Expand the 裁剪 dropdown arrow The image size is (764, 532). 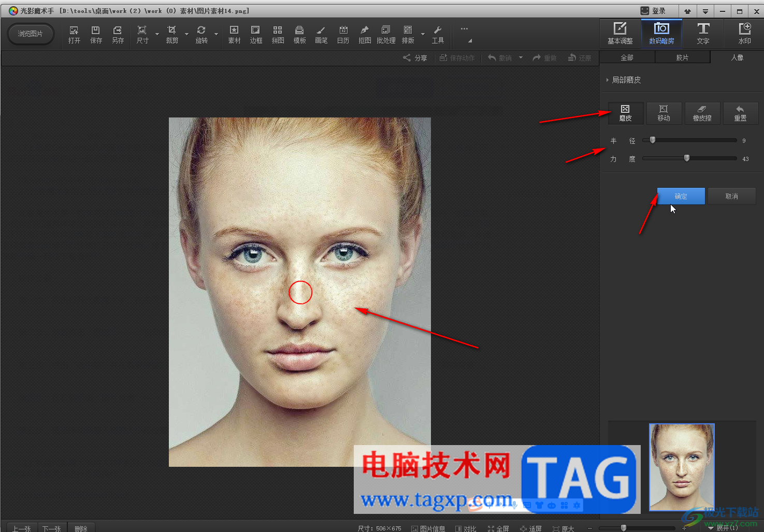click(186, 34)
